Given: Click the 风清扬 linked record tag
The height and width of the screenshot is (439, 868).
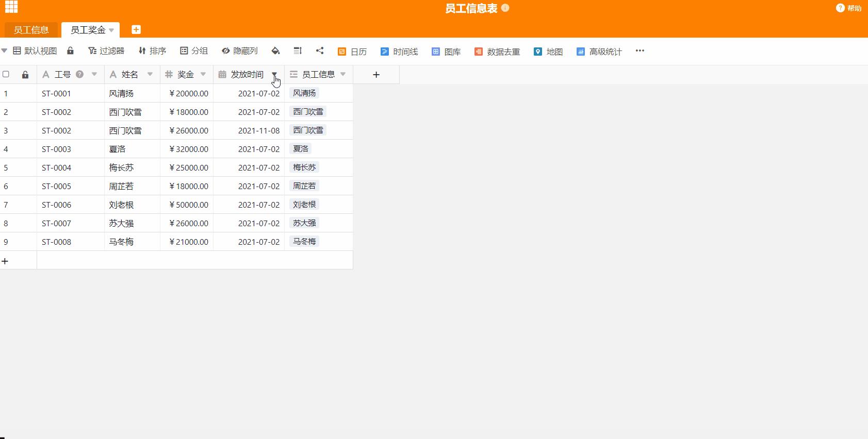Looking at the screenshot, I should [x=304, y=93].
